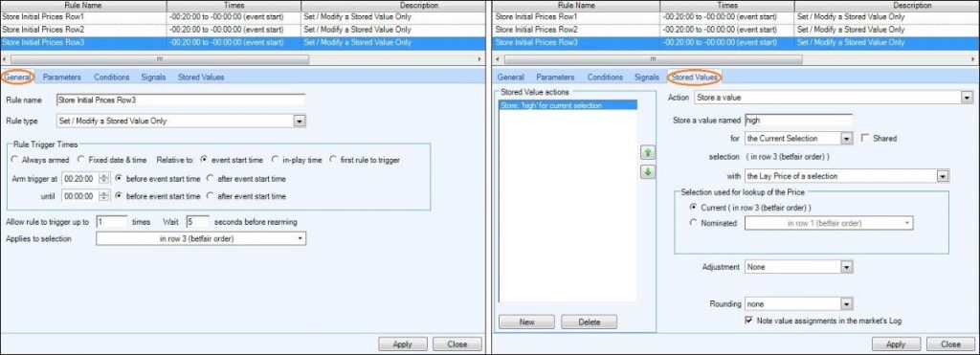Switch to General tab in right panel

tap(510, 77)
